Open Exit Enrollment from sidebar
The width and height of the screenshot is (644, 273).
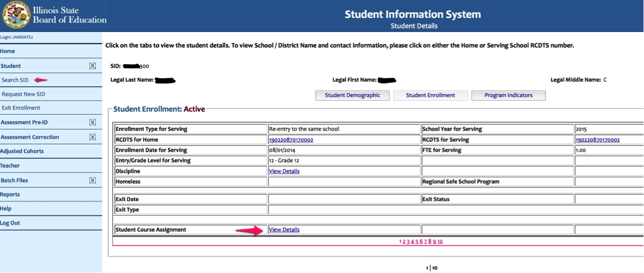(21, 108)
